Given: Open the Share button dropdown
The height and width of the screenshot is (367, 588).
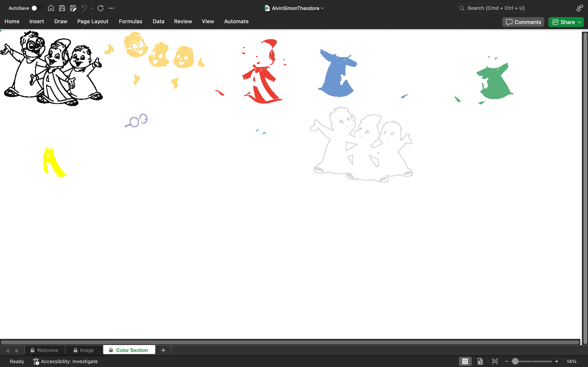Looking at the screenshot, I should pos(579,22).
